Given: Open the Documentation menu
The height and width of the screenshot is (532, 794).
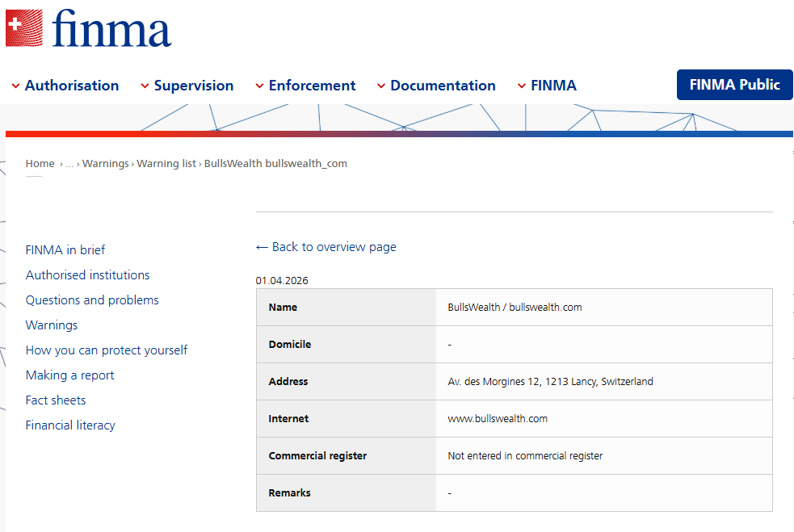Looking at the screenshot, I should [x=443, y=86].
